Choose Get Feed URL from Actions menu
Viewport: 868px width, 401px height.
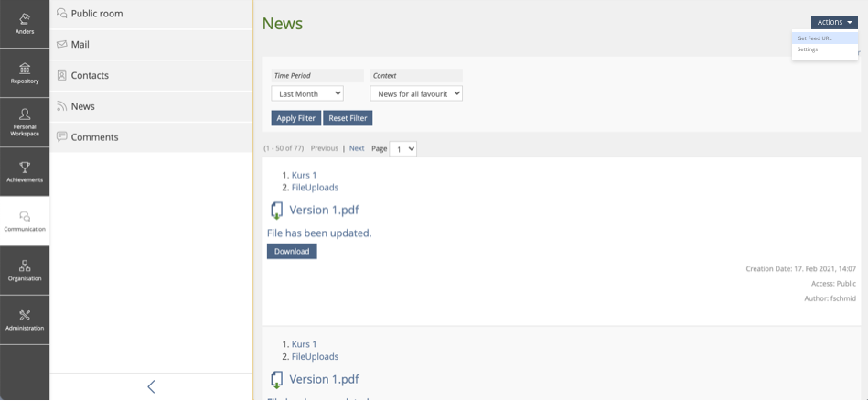pyautogui.click(x=825, y=38)
